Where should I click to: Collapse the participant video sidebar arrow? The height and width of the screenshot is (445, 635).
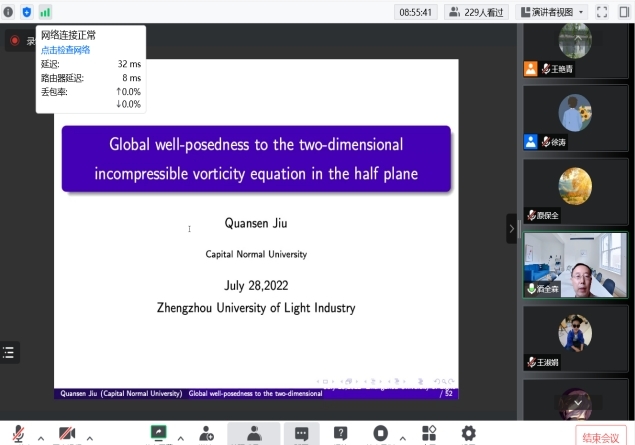(511, 229)
